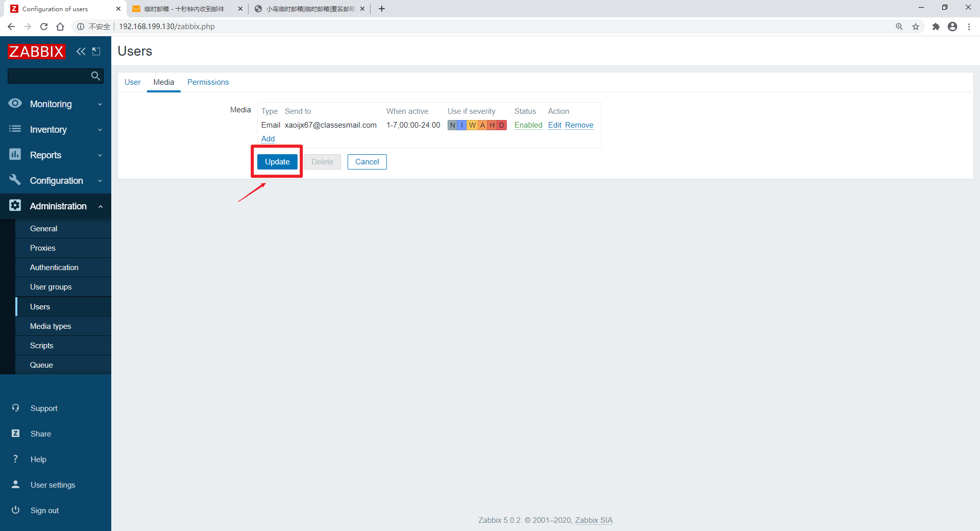The width and height of the screenshot is (980, 531).
Task: Collapse the Administration menu chevron
Action: [x=100, y=206]
